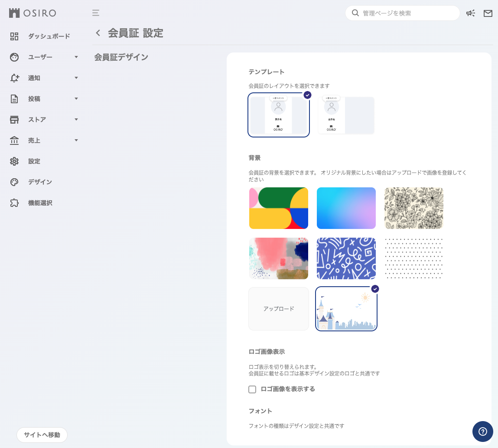Screen dimensions: 498x448
Task: Expand the ストア menu arrow
Action: point(76,119)
